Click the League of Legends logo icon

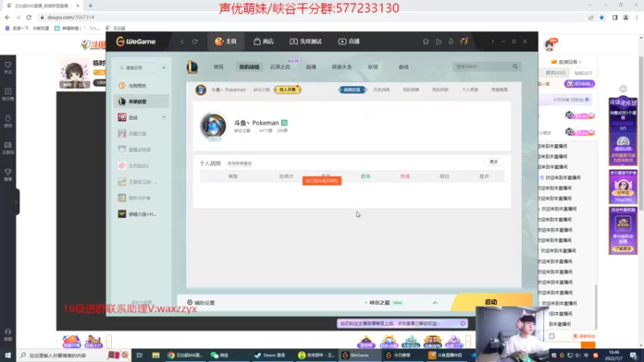click(x=192, y=67)
